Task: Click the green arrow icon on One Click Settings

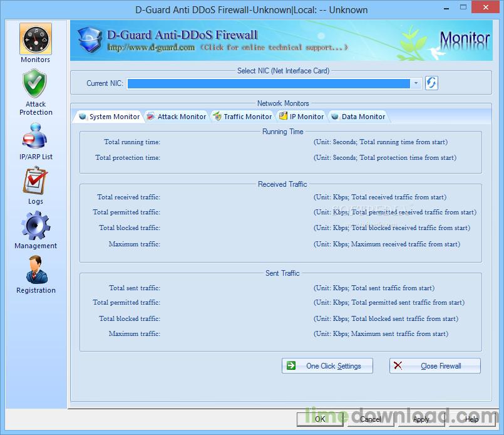Action: coord(291,365)
